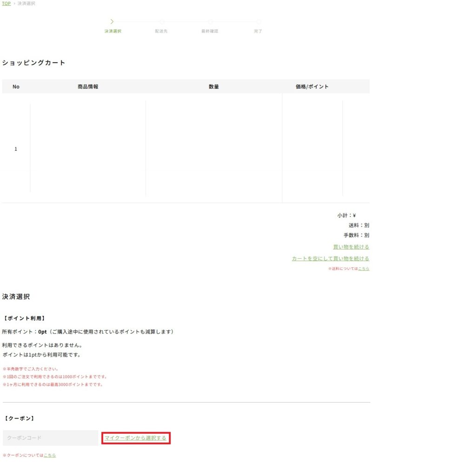Click the circle marker above the 最終確認 step
This screenshot has height=462, width=476.
[x=211, y=21]
